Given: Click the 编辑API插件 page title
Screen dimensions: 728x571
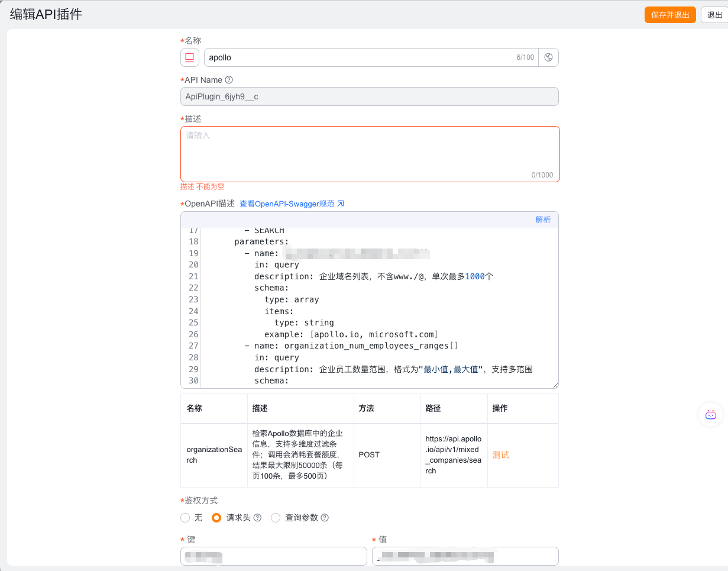Looking at the screenshot, I should pos(46,15).
